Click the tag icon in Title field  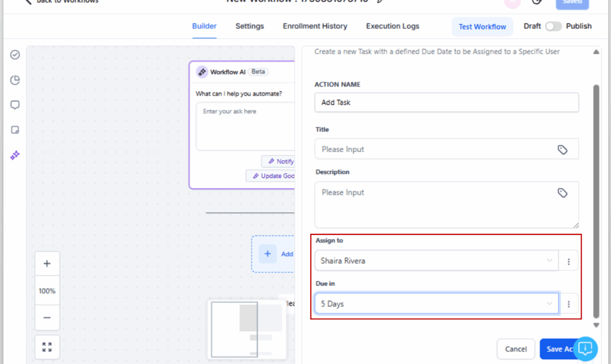click(562, 150)
